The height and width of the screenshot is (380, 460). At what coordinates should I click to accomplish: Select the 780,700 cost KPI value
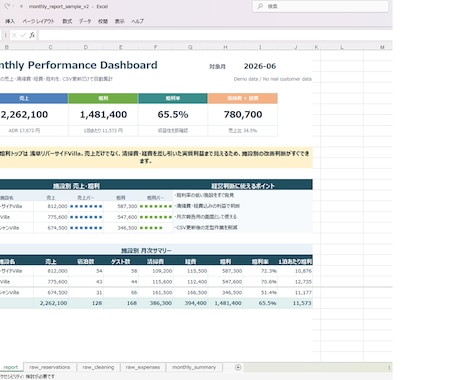(x=243, y=114)
